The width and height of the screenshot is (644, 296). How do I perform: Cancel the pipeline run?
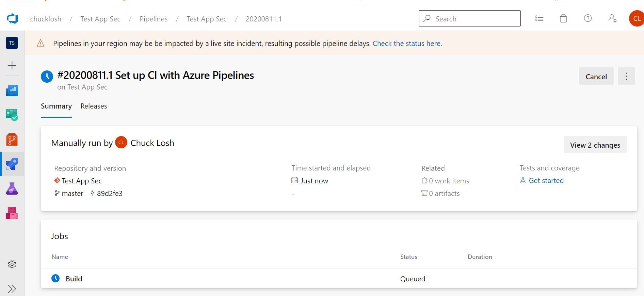pos(596,76)
